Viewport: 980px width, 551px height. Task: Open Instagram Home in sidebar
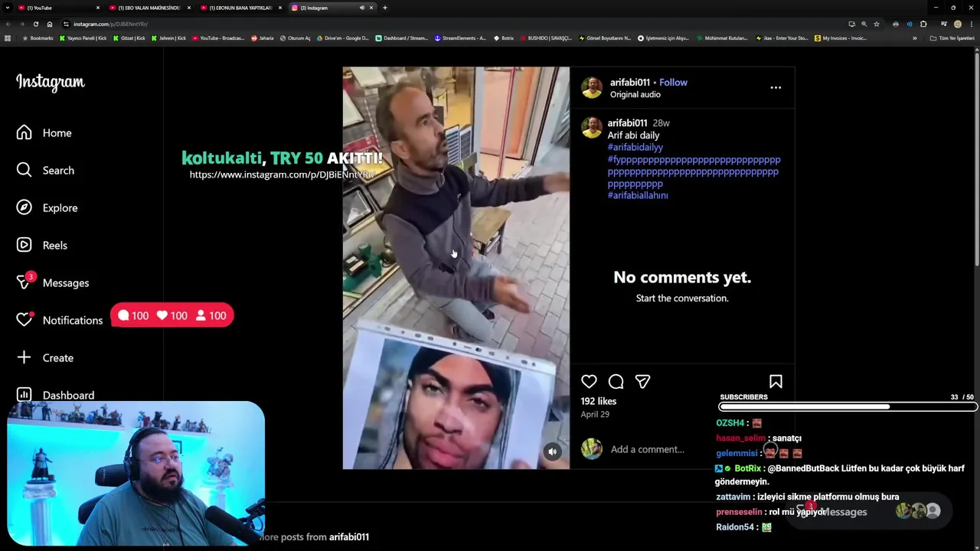click(44, 133)
